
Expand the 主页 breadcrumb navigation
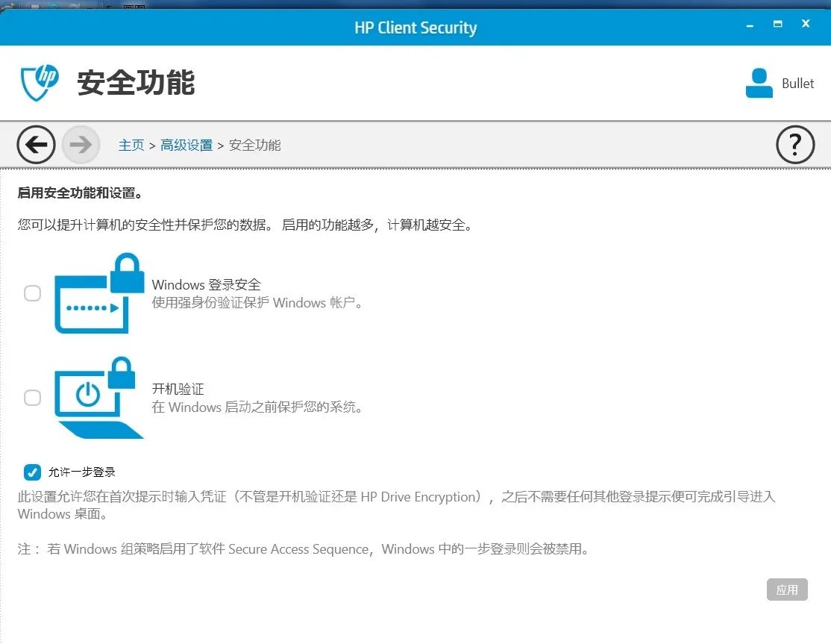(x=131, y=145)
